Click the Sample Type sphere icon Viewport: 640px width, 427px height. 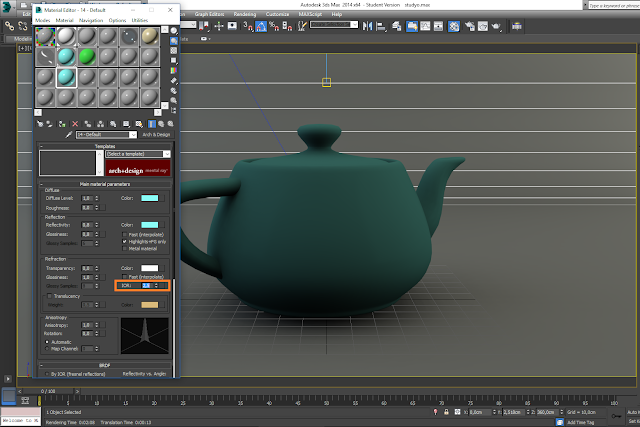[174, 31]
